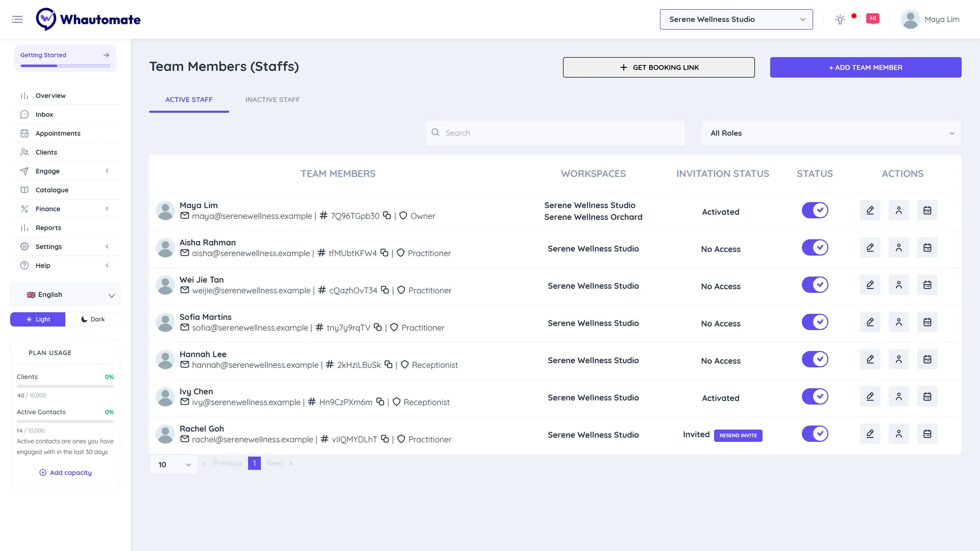Click the person icon in Ivy Chen's row
Screen dimensions: 980x551
[x=899, y=396]
